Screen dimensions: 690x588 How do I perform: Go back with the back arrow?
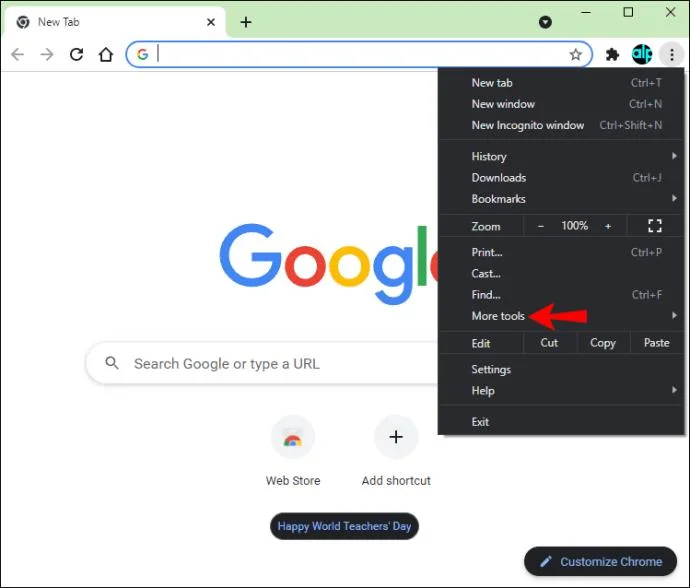click(18, 55)
